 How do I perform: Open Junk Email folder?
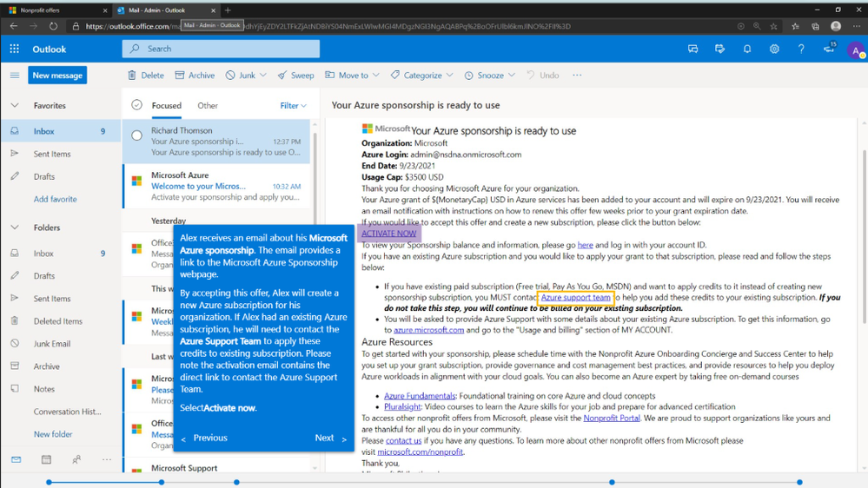(x=60, y=344)
